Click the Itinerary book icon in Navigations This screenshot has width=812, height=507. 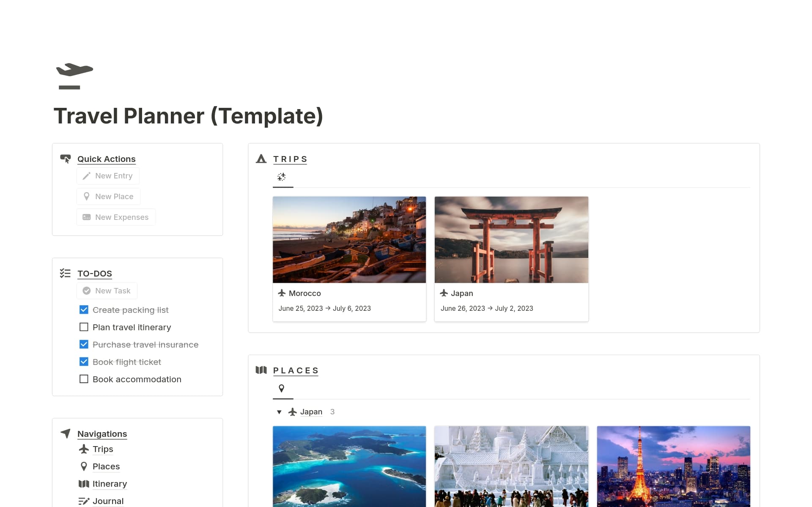pos(83,483)
